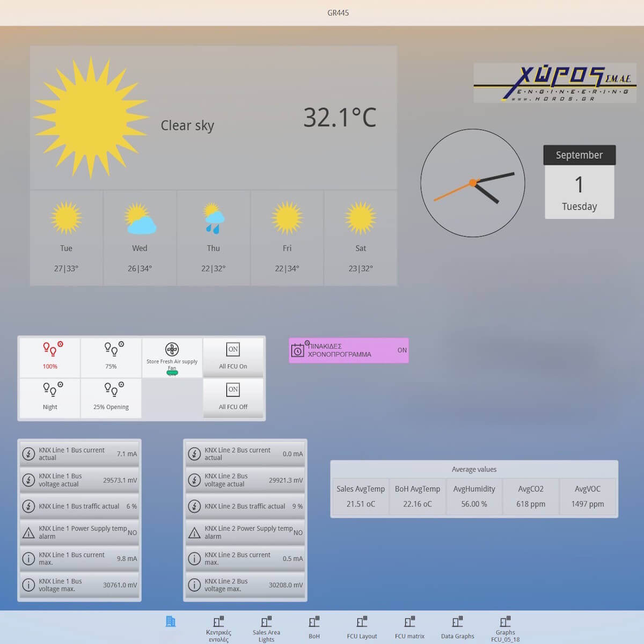Click the KNX Line 1 Bus voltage actual icon
644x644 pixels.
(x=28, y=480)
